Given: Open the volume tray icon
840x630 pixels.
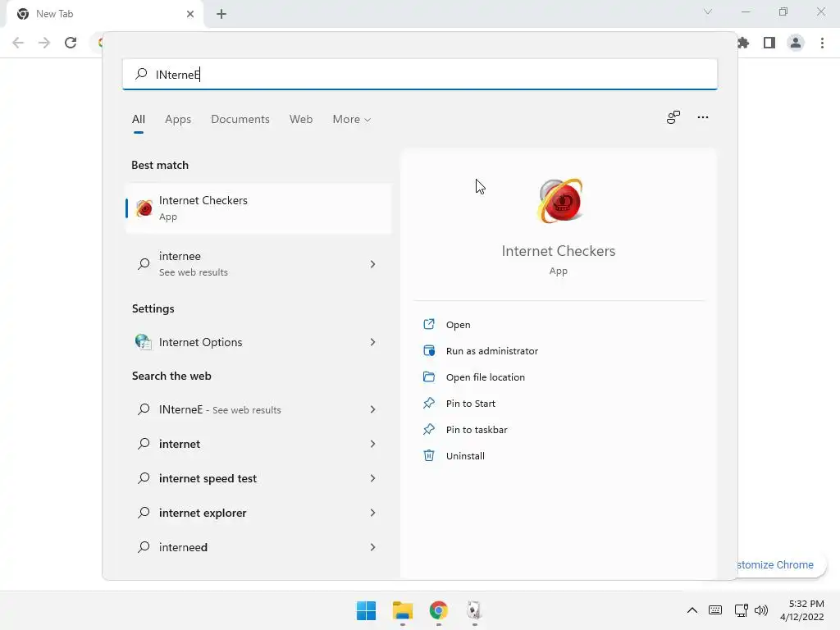Looking at the screenshot, I should 760,610.
